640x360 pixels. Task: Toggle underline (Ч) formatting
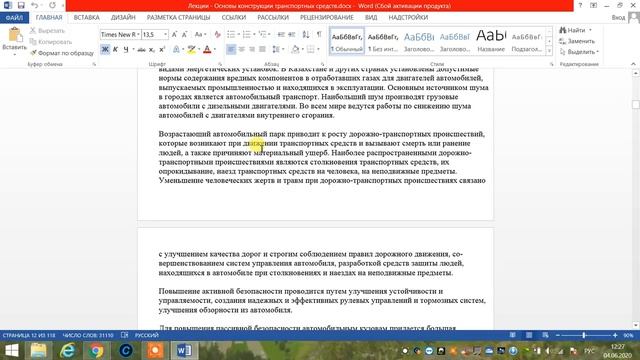(x=126, y=49)
